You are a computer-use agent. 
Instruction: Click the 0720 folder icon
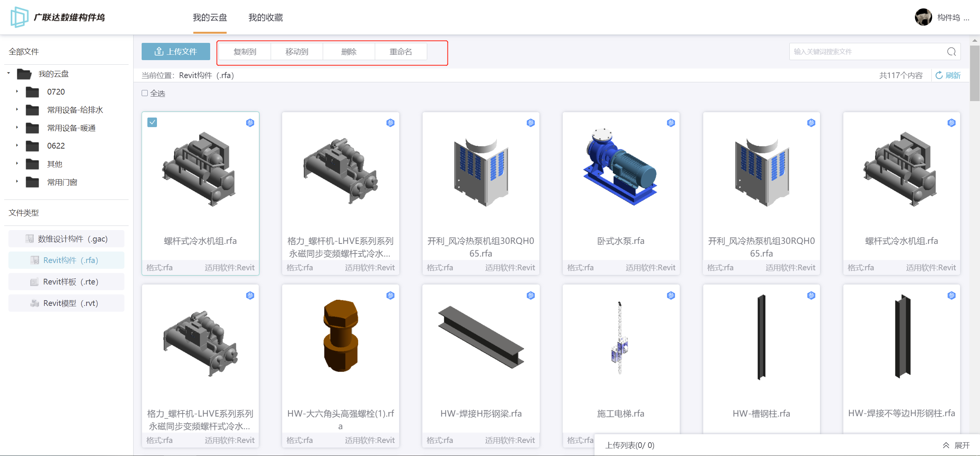tap(32, 92)
